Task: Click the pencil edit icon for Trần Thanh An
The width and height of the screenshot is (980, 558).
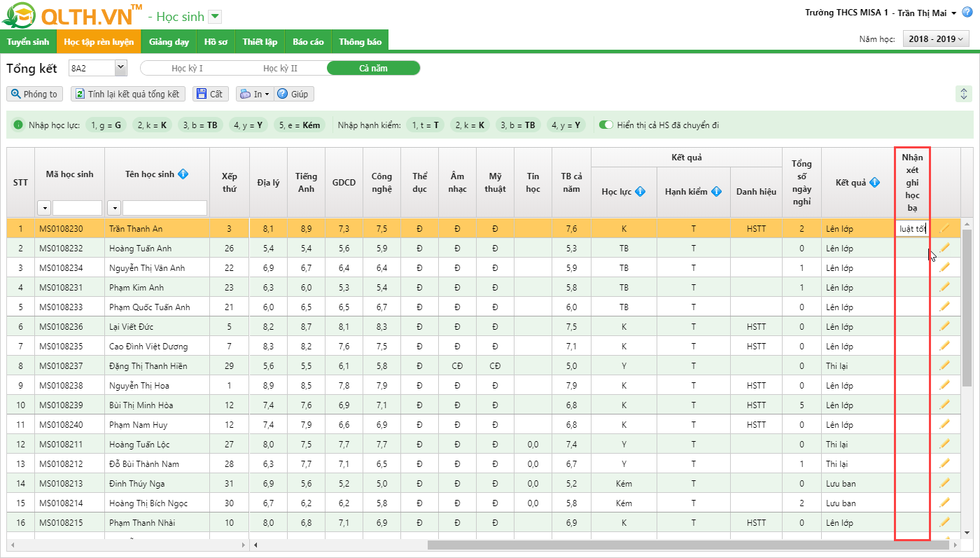Action: point(944,228)
